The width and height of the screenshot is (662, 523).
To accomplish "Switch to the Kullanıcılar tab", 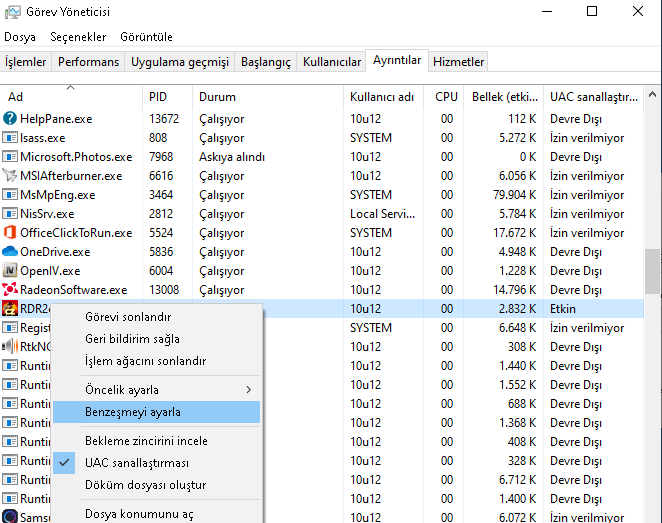I will coord(332,62).
